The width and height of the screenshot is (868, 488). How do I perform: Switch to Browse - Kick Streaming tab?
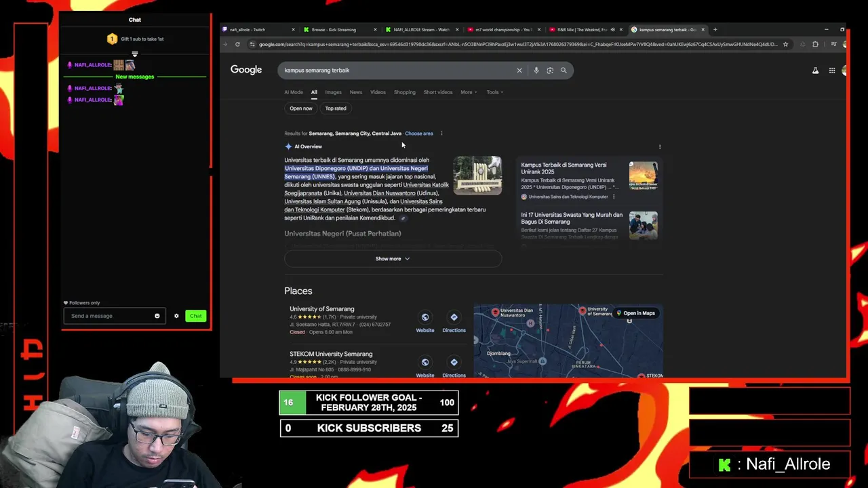point(339,30)
